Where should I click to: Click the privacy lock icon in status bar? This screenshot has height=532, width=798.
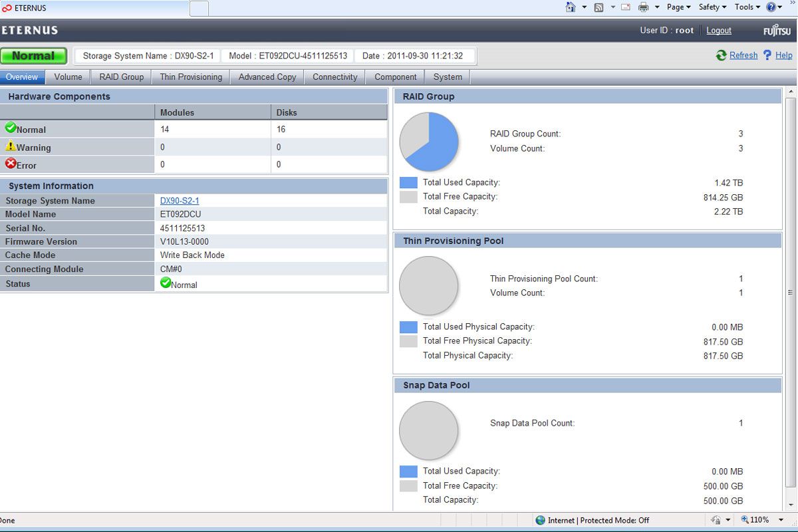pos(716,520)
